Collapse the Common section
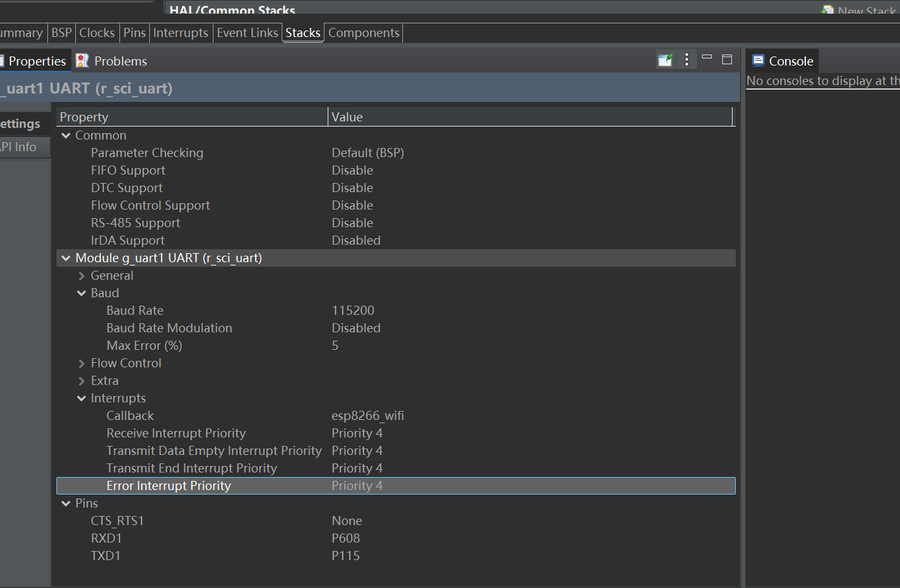The width and height of the screenshot is (900, 588). click(x=66, y=136)
